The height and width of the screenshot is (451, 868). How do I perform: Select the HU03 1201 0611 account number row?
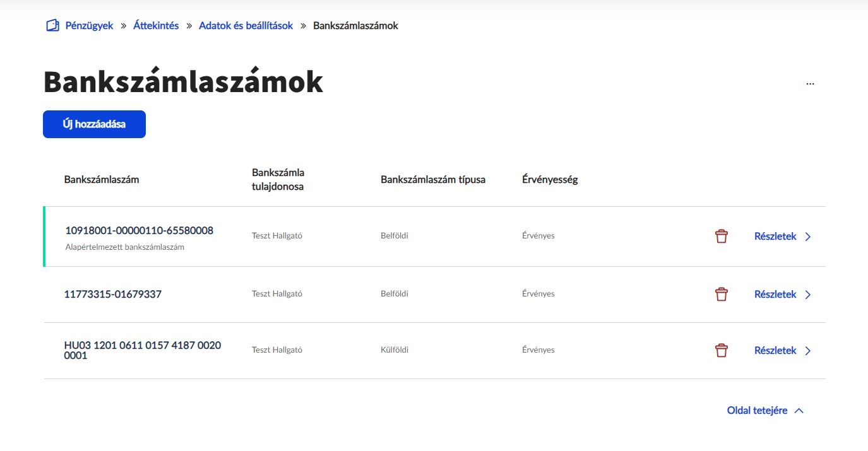point(434,351)
